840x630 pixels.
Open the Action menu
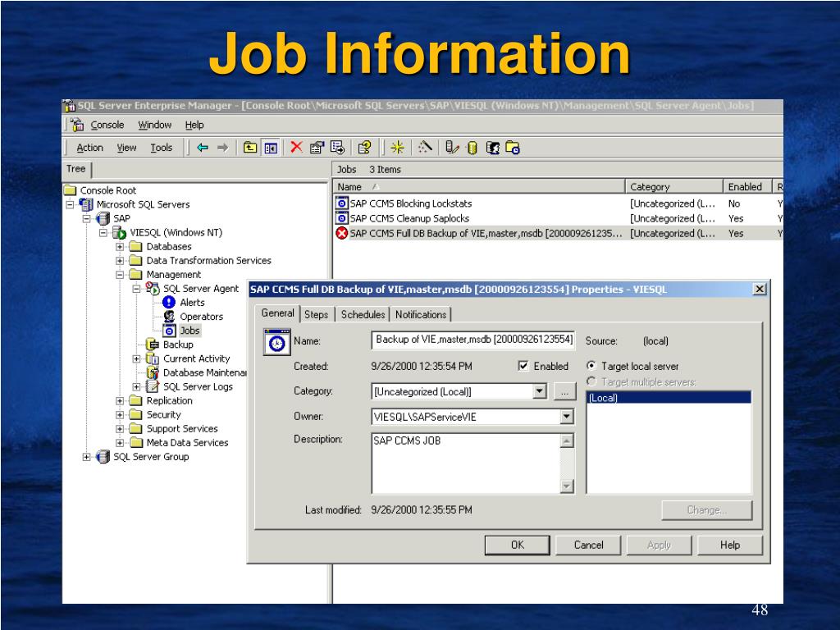pyautogui.click(x=89, y=148)
